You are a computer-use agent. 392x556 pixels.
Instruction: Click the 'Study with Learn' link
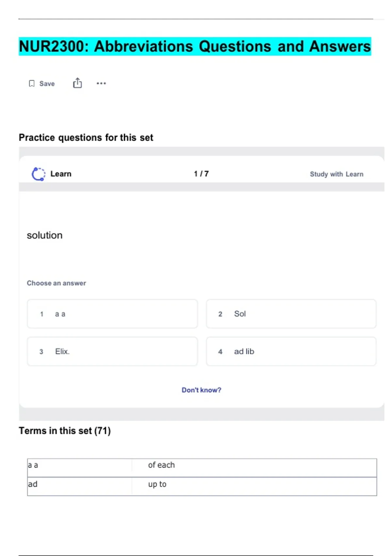(336, 174)
